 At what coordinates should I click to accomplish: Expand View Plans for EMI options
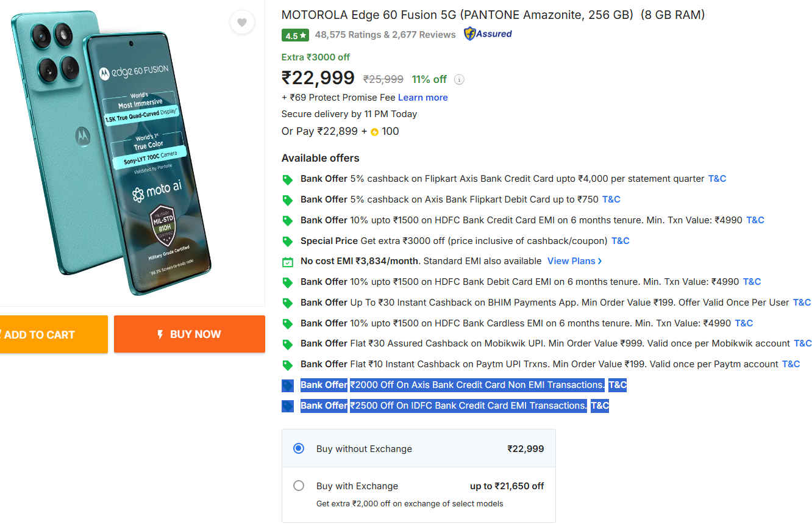tap(574, 261)
